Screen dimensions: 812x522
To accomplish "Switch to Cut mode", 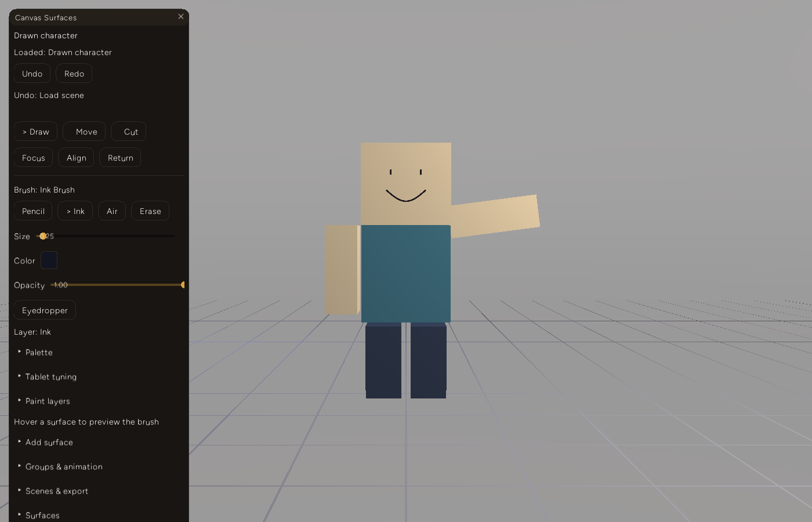I will [128, 132].
